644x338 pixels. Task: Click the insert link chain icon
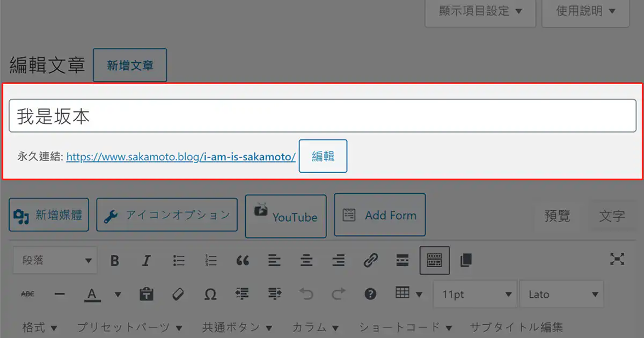pyautogui.click(x=370, y=261)
